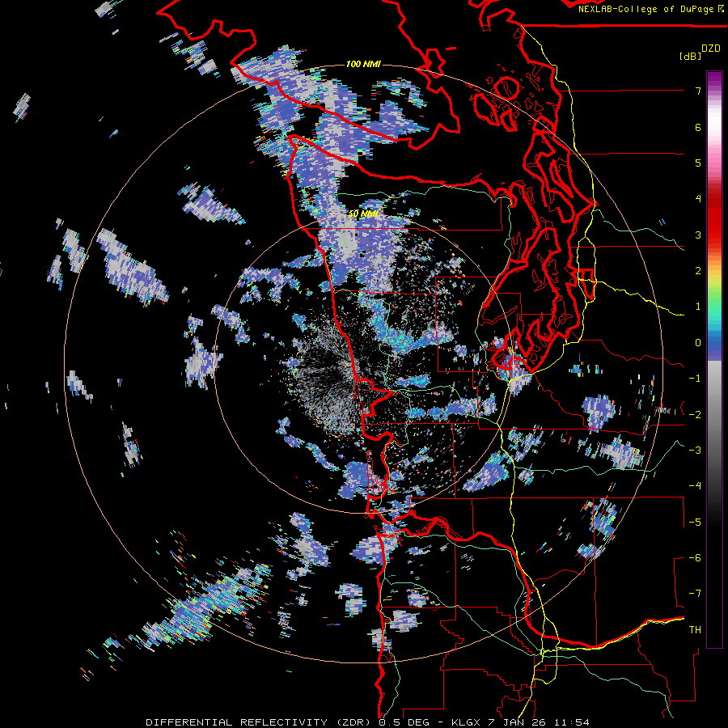
Task: Click the 0 scale tick label
Action: point(698,343)
